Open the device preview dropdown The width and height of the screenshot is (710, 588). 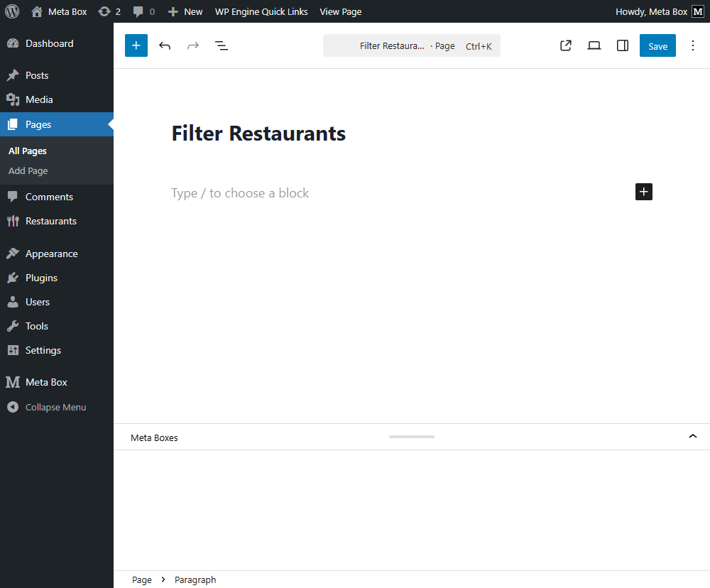(594, 45)
